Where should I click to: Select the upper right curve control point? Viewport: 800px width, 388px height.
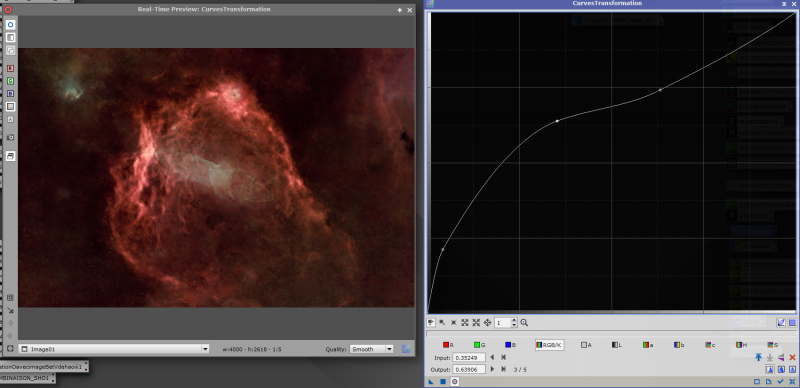pos(660,90)
